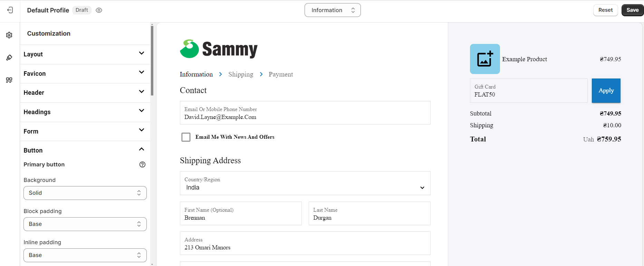Go to the Shipping breadcrumb step
Image resolution: width=644 pixels, height=266 pixels.
click(x=240, y=74)
